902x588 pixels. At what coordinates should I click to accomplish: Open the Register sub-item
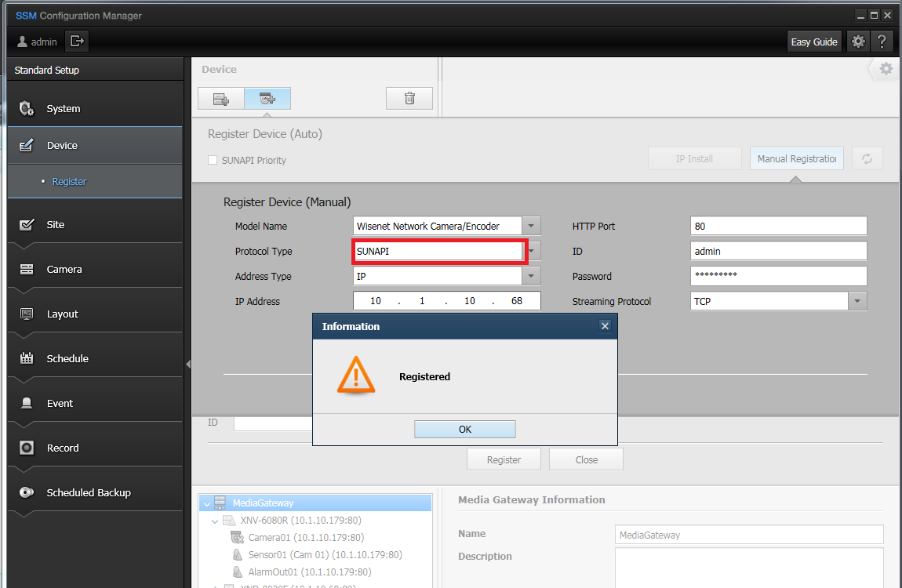69,182
